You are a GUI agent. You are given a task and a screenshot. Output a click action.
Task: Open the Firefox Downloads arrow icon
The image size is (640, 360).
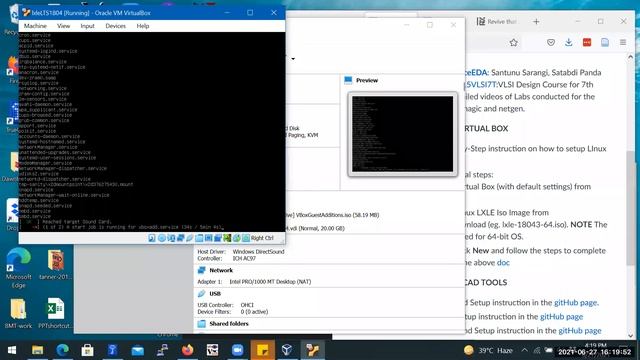[x=569, y=42]
